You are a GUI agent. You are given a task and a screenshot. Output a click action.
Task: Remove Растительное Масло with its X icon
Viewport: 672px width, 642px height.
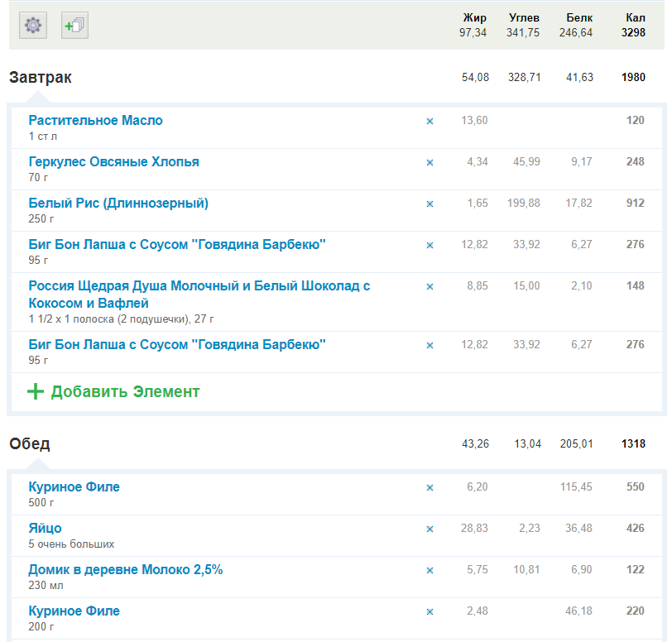tap(430, 121)
